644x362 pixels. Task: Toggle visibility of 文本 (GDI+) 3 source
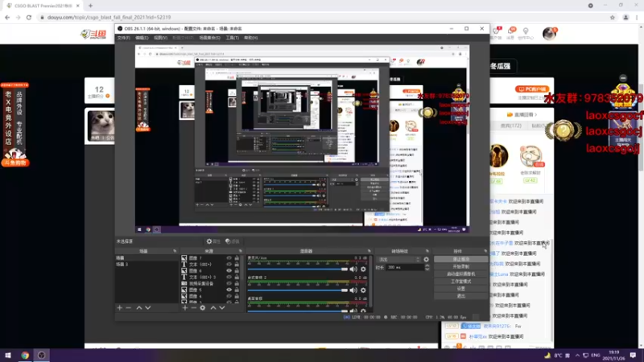coord(229,277)
